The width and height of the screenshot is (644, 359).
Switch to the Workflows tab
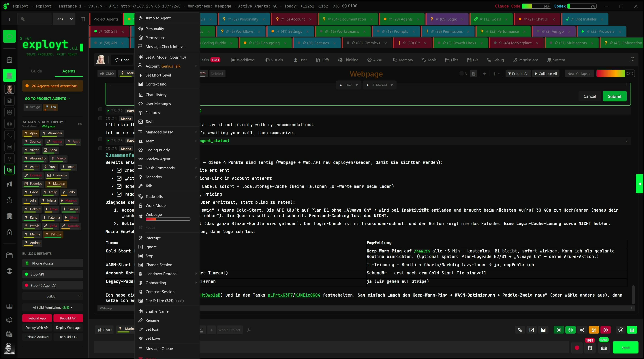pyautogui.click(x=243, y=60)
